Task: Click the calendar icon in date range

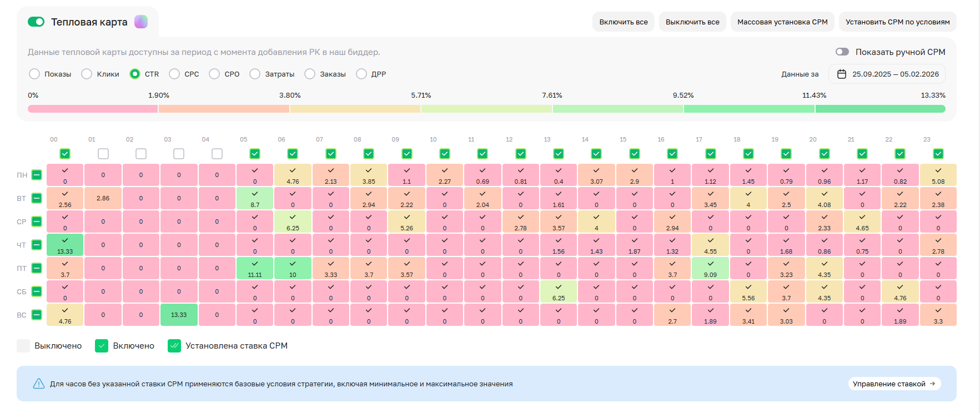Action: click(x=842, y=74)
